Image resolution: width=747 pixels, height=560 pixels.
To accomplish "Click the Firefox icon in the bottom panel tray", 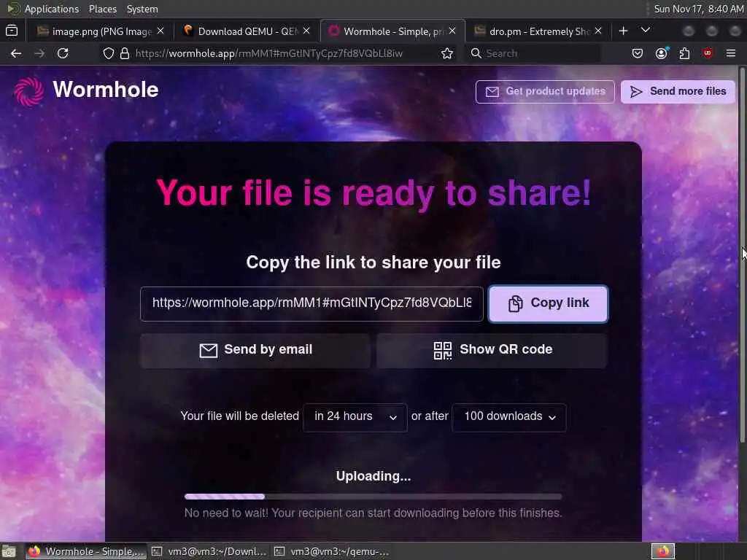I will pos(663,551).
